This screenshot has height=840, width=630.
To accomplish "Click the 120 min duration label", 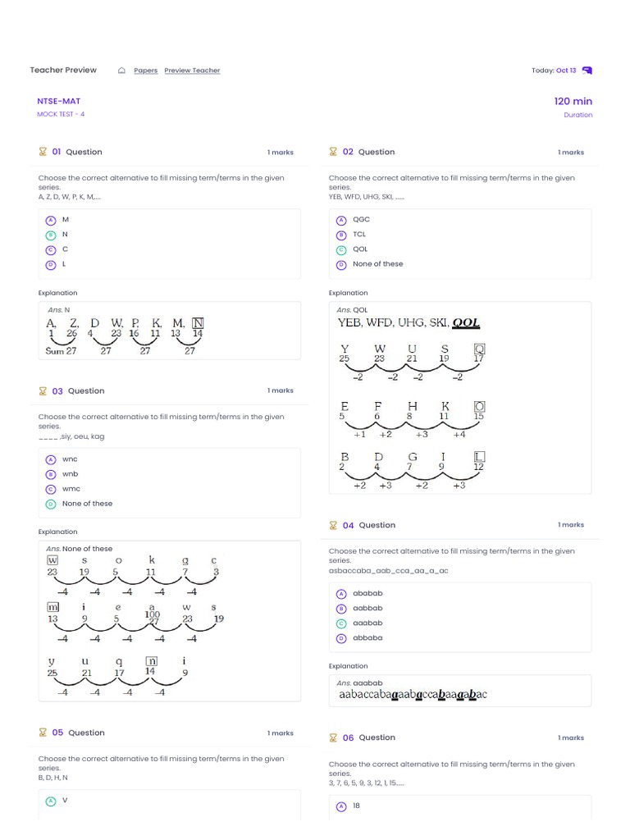I will 573,102.
